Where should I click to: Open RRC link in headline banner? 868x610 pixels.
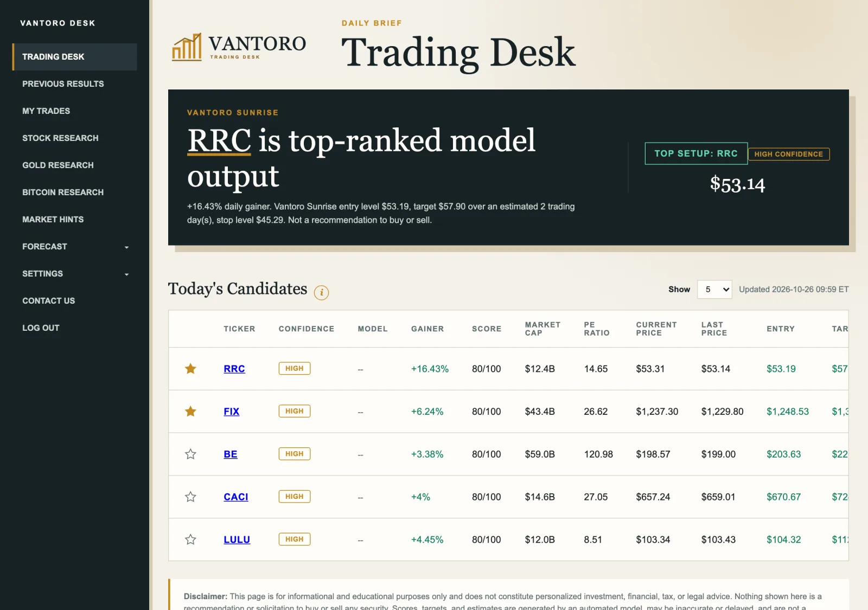[x=219, y=140]
